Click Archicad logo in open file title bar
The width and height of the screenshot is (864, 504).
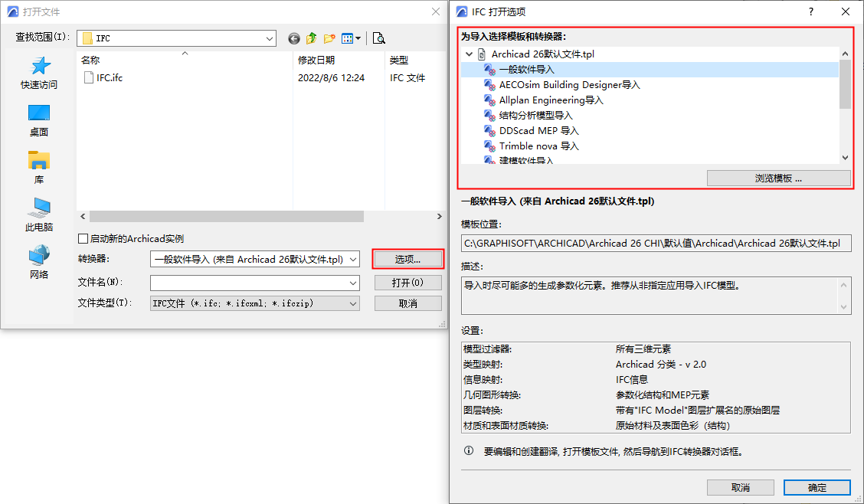click(12, 11)
